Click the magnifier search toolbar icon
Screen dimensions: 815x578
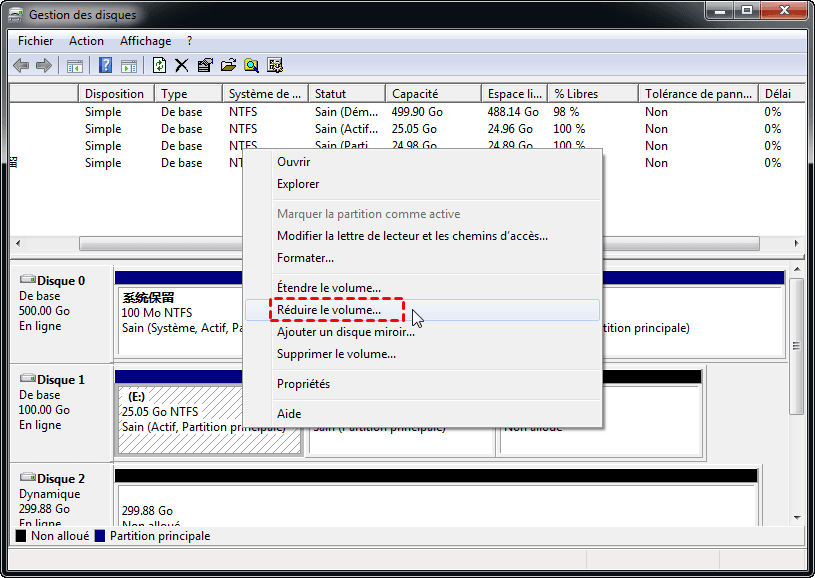coord(252,65)
